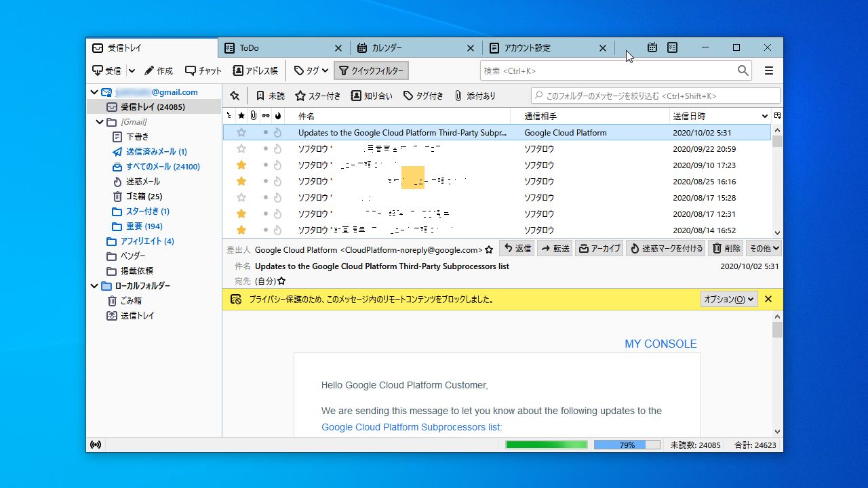This screenshot has height=488, width=868.
Task: Click the thread column header icon
Action: (x=229, y=116)
